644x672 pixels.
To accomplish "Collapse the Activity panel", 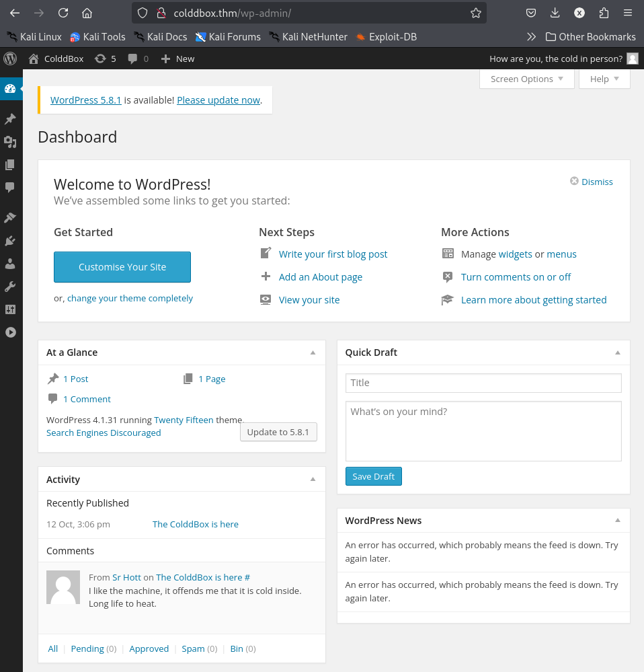I will click(x=313, y=479).
